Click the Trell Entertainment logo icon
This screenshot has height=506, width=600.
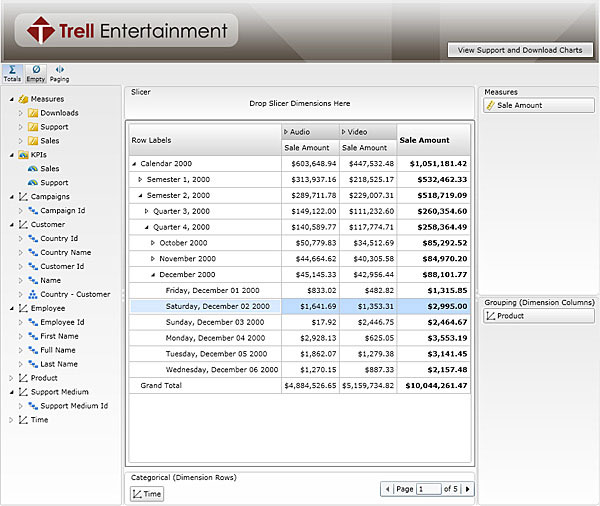(x=40, y=31)
